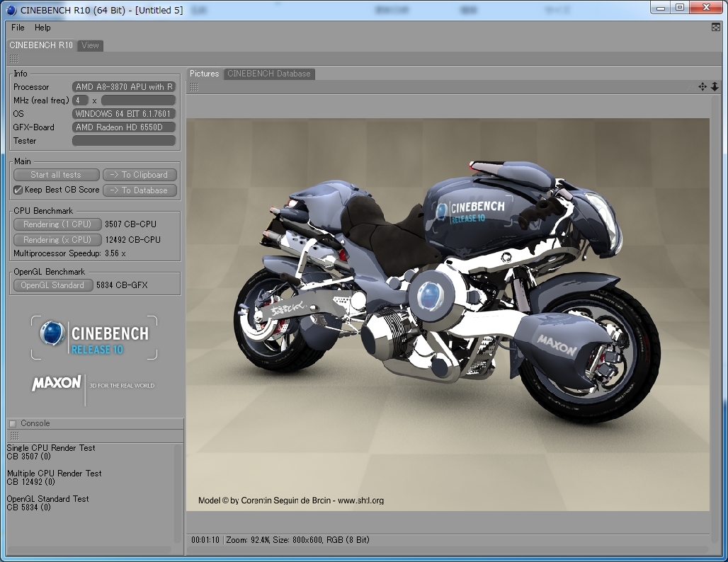728x562 pixels.
Task: Click the console vertical scrollbar
Action: click(177, 494)
